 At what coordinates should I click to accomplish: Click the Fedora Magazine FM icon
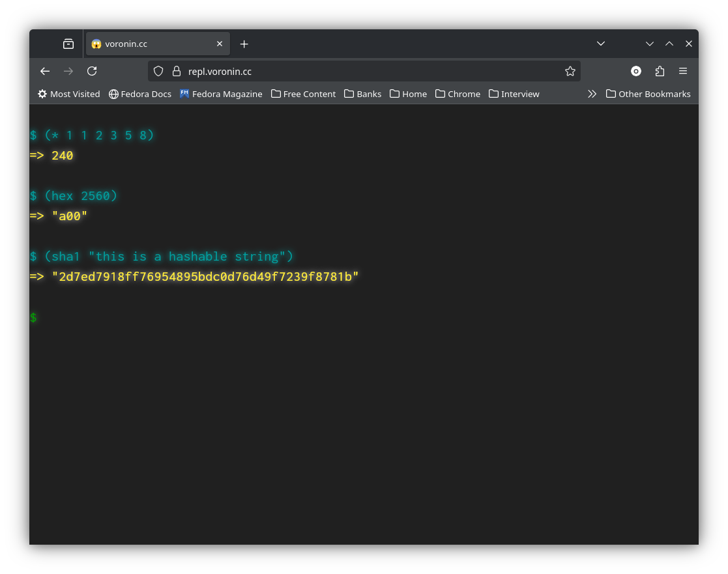tap(183, 94)
